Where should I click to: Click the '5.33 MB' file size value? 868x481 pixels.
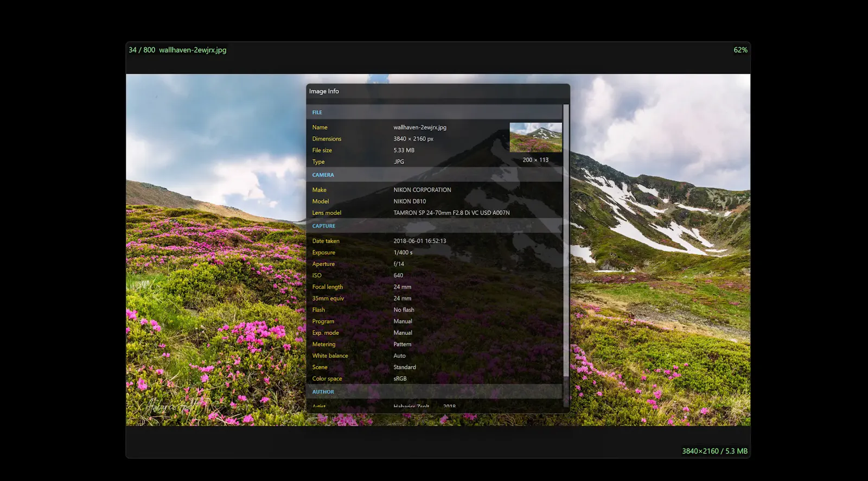404,150
